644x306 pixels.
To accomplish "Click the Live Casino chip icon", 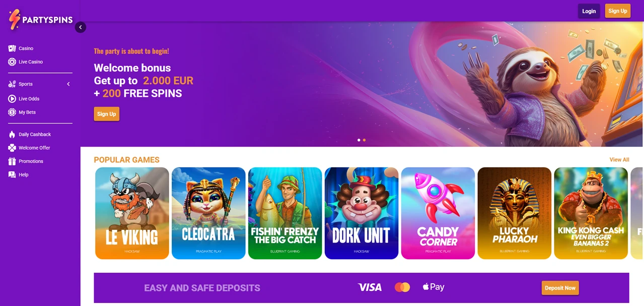I will point(12,62).
